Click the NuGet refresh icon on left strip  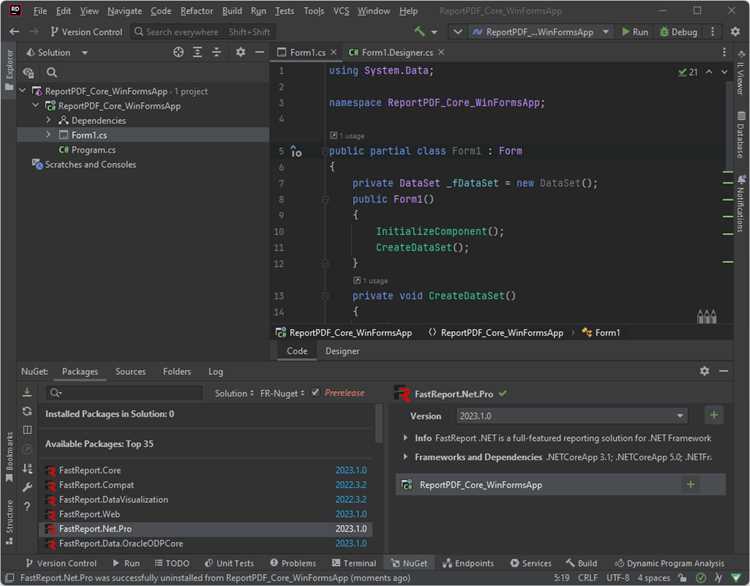pos(27,411)
